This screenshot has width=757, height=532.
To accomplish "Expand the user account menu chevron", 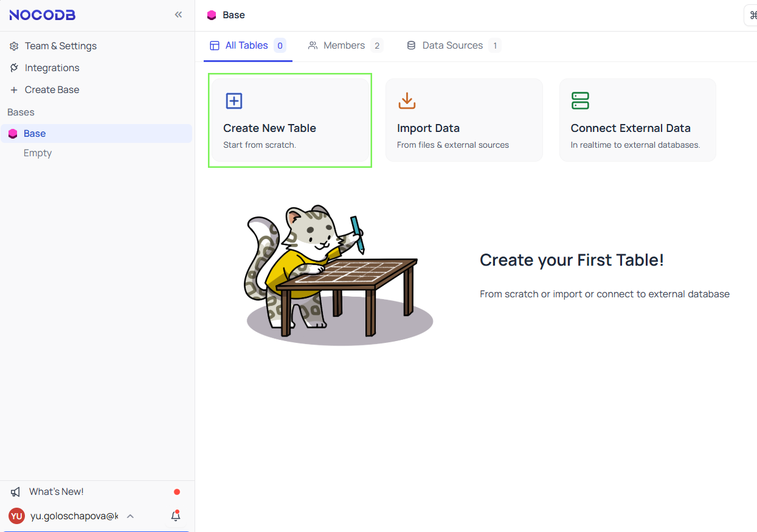I will [130, 516].
